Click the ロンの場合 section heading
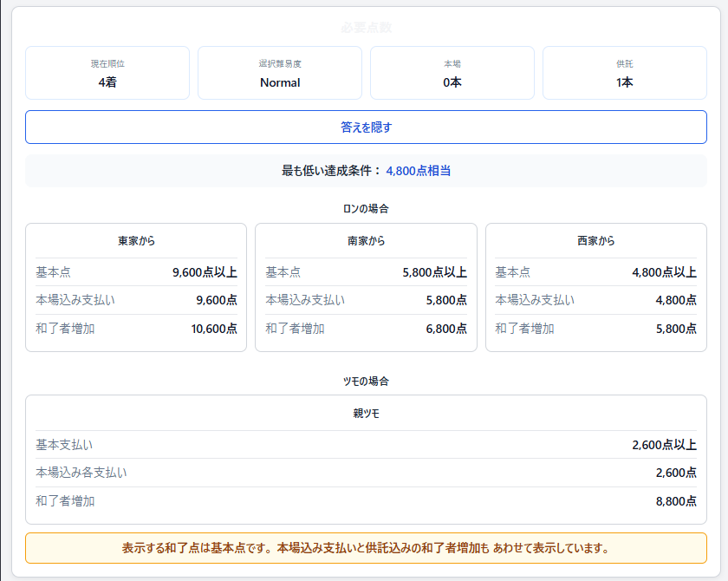The height and width of the screenshot is (581, 728). (x=366, y=208)
